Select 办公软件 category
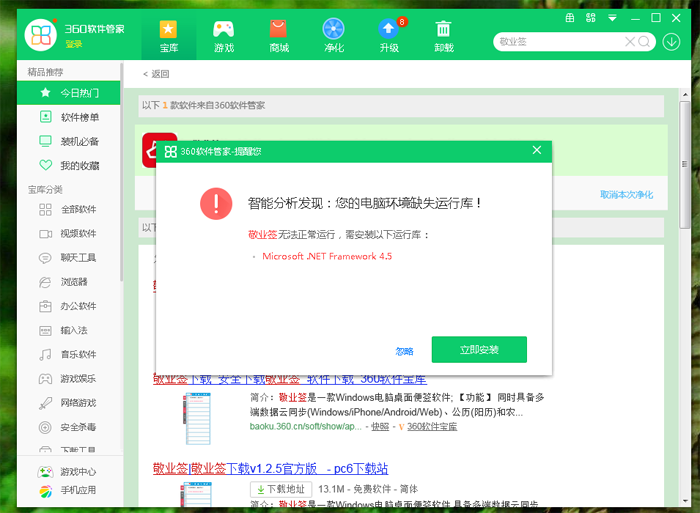This screenshot has width=700, height=513. 69,306
